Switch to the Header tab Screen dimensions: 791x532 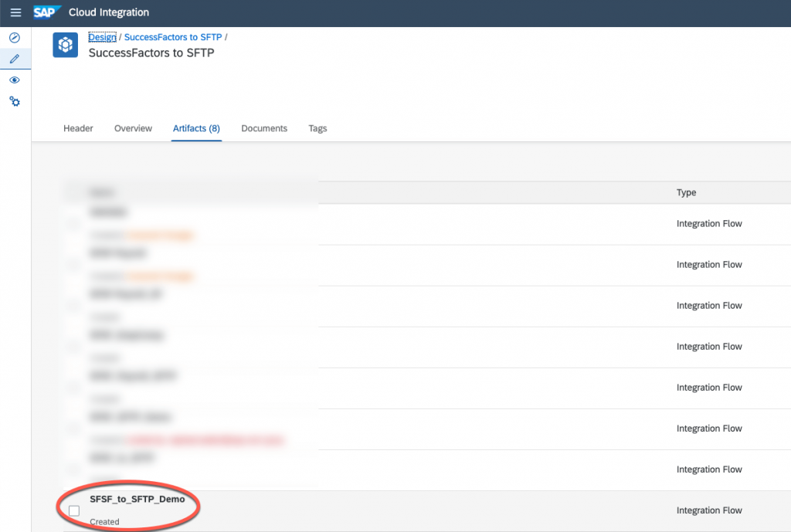click(x=78, y=129)
